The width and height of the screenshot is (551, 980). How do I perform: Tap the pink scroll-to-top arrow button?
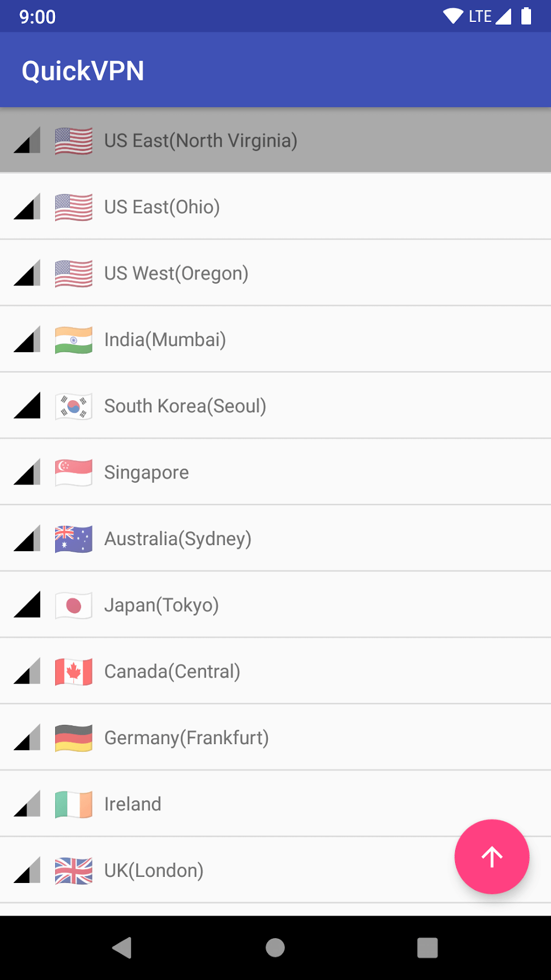point(491,857)
